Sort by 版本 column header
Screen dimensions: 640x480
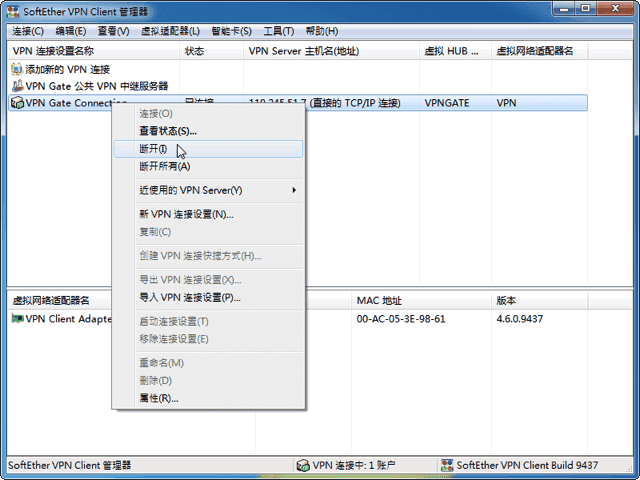(539, 301)
